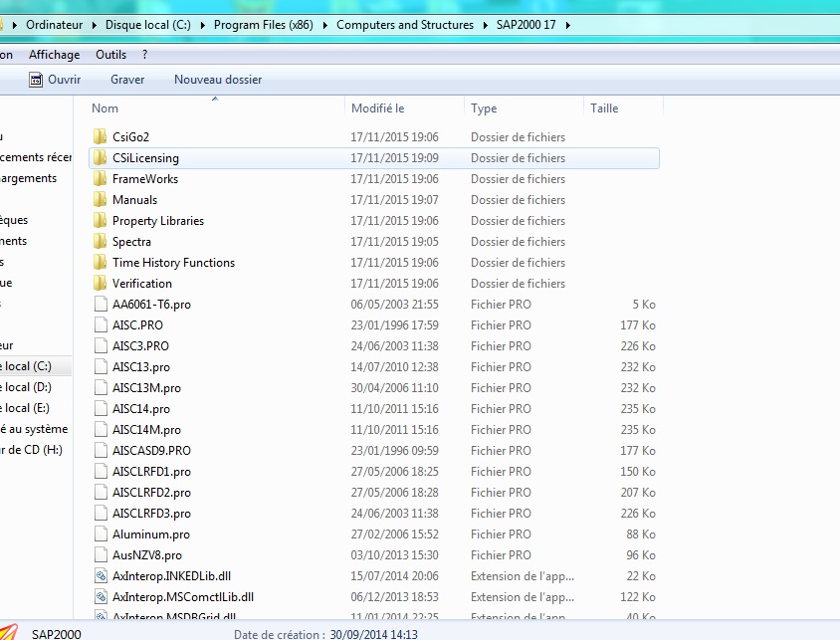This screenshot has height=640, width=840.
Task: Go to Disque local (C:) breadcrumb
Action: (x=148, y=25)
